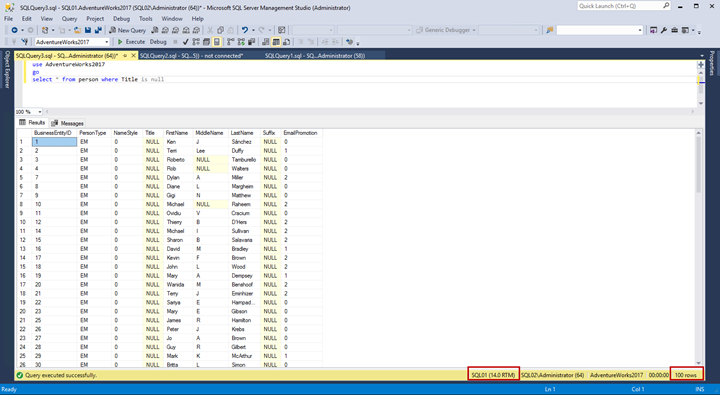The width and height of the screenshot is (720, 395).
Task: Click the Specify Values for Template Parameters icon
Action: [349, 42]
